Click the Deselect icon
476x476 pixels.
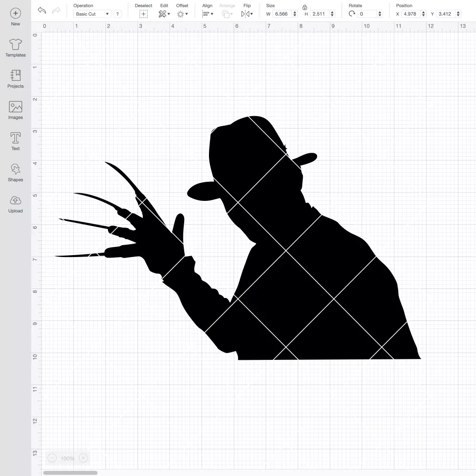coord(143,14)
